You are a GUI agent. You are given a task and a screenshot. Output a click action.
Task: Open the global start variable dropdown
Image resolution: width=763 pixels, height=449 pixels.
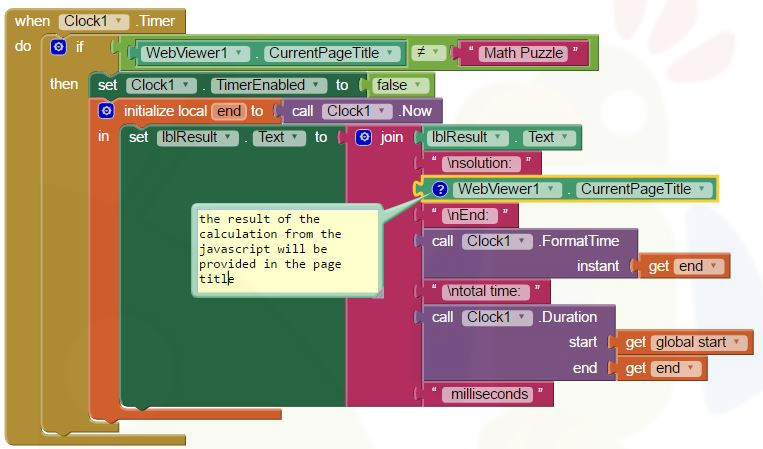click(698, 342)
